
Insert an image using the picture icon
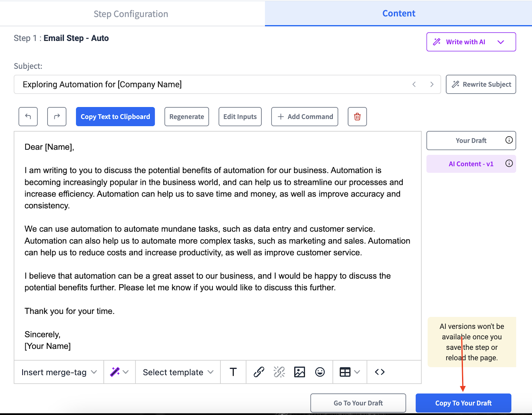point(300,372)
